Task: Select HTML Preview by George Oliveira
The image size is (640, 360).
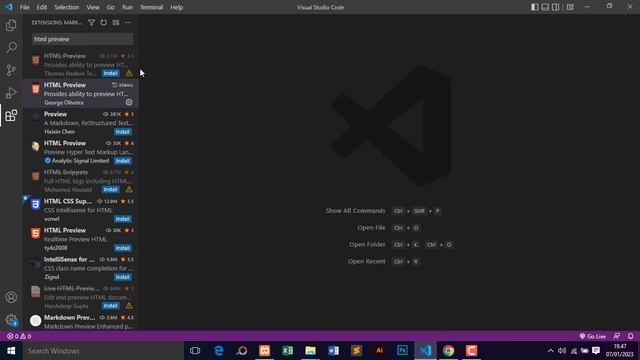Action: (81, 93)
